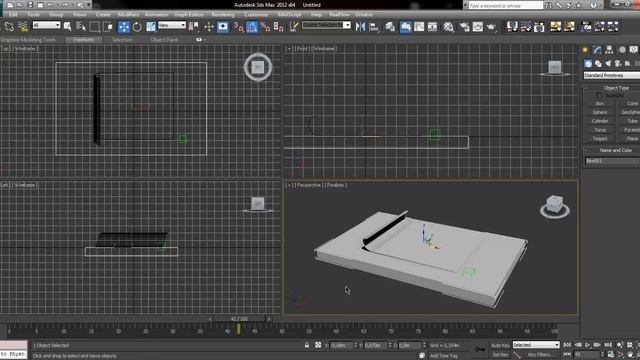Activate the Select and Move tool
This screenshot has width=640, height=360.
(x=124, y=27)
